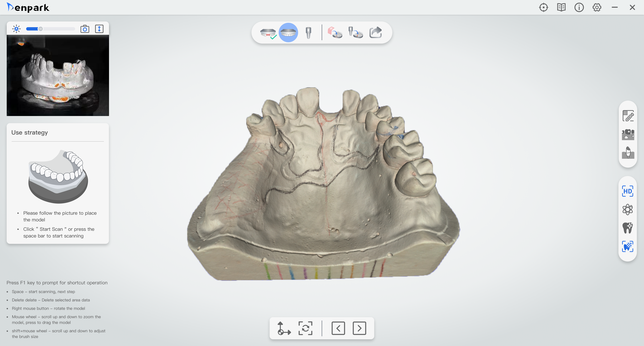Take a camera snapshot

85,29
